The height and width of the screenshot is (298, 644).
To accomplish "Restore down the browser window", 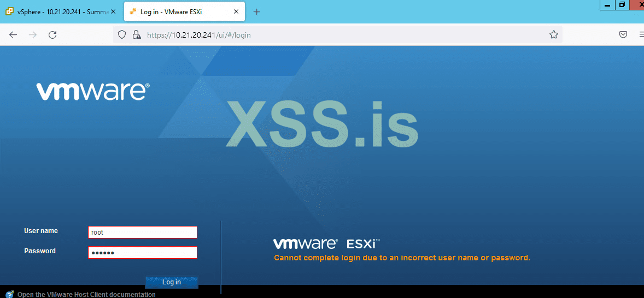I will pyautogui.click(x=622, y=4).
